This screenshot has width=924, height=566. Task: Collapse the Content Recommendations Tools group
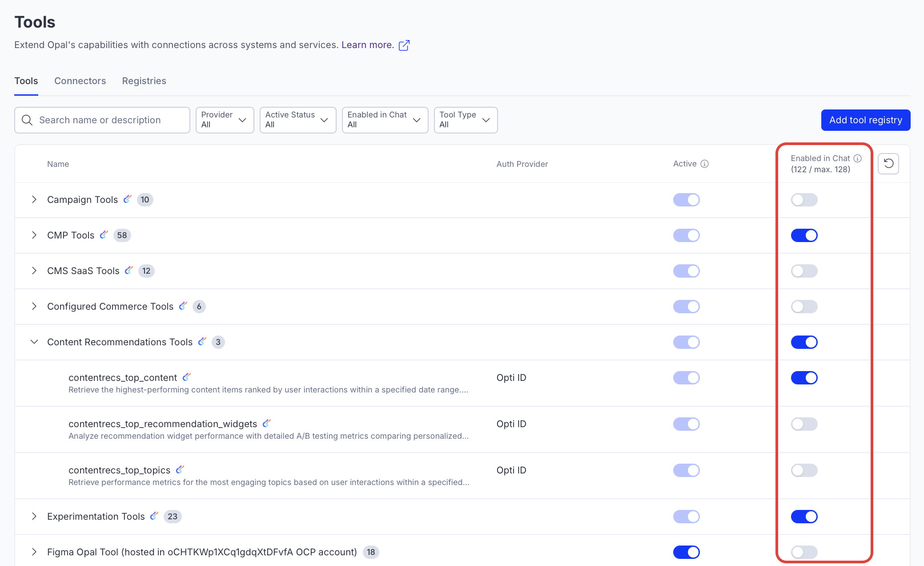point(34,342)
